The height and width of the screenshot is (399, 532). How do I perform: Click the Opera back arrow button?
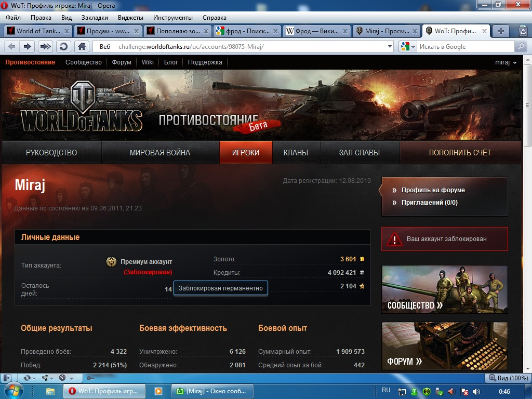click(11, 46)
